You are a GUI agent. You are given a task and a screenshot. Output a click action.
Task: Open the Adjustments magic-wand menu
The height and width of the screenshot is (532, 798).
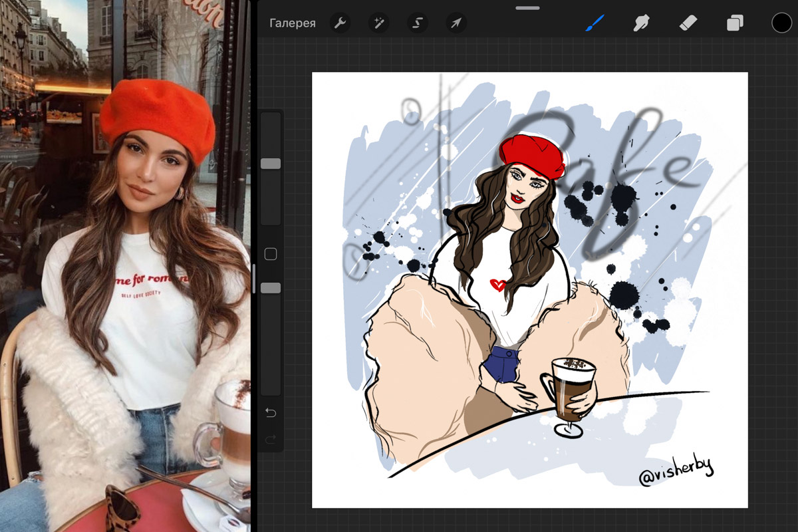click(x=378, y=22)
